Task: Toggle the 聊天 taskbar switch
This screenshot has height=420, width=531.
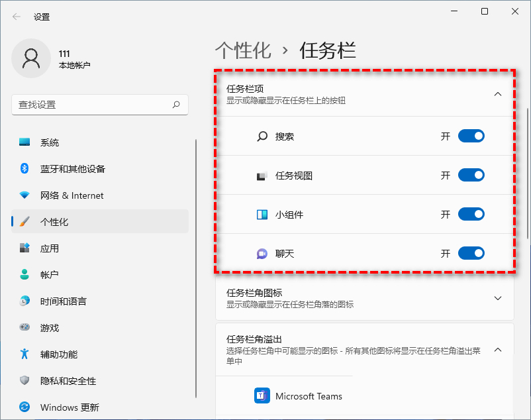Action: pos(471,254)
